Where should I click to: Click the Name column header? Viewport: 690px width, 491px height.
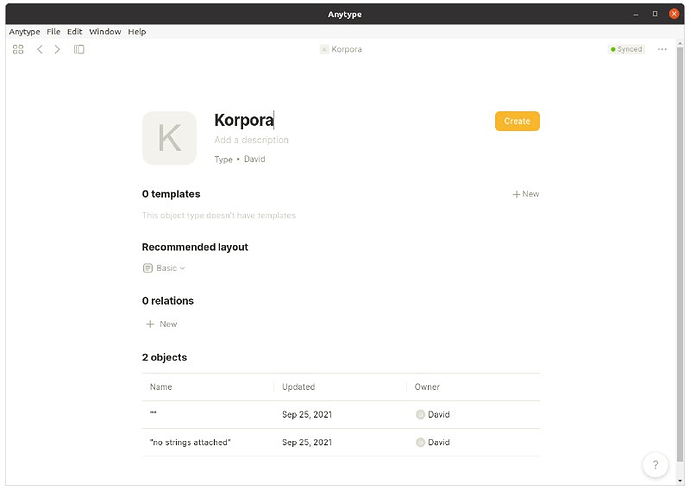coord(161,387)
